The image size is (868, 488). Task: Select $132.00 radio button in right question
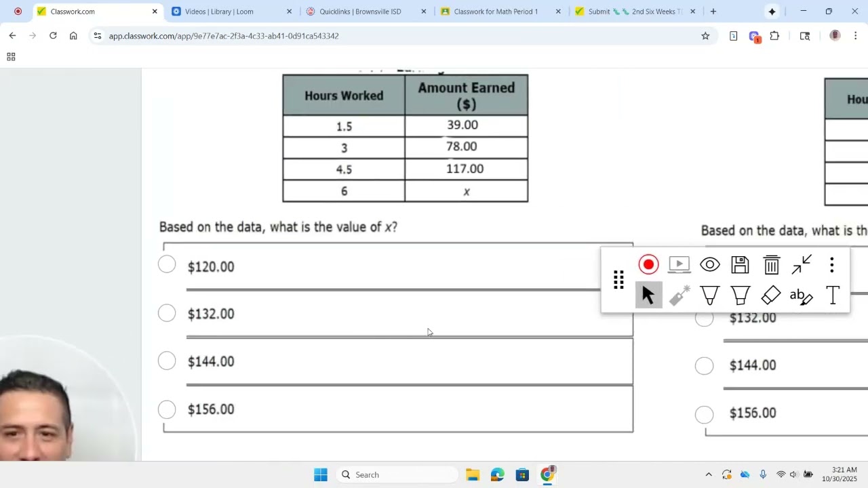(705, 319)
